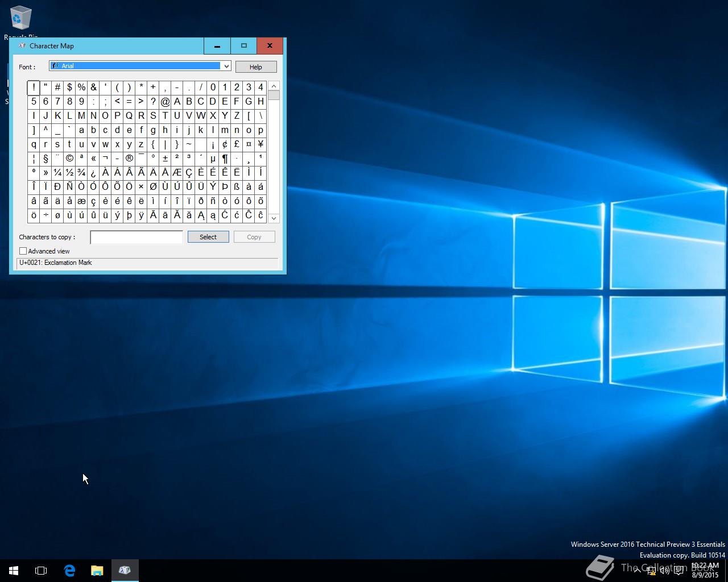Pick the pound sterling £ character
The image size is (728, 582).
[x=237, y=144]
